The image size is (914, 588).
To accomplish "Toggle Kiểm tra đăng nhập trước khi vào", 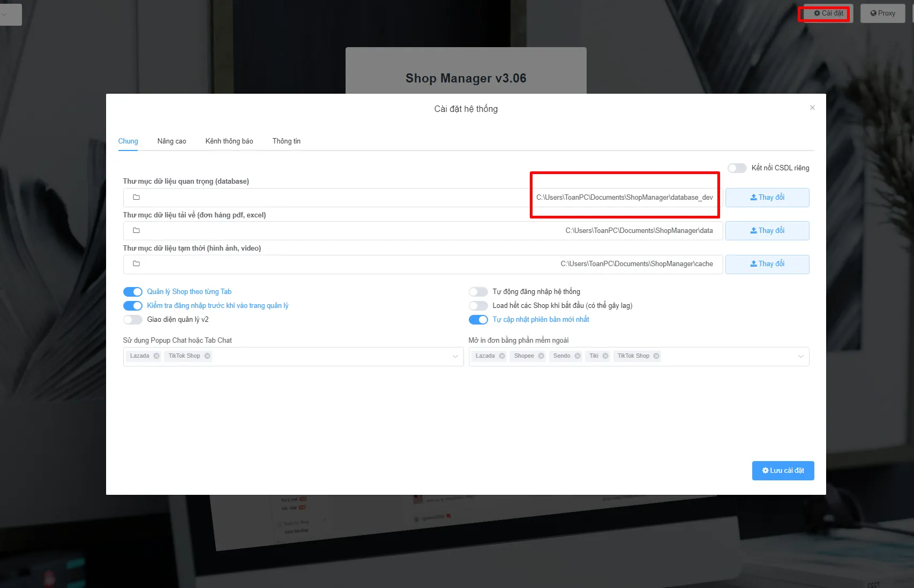I will pos(132,306).
